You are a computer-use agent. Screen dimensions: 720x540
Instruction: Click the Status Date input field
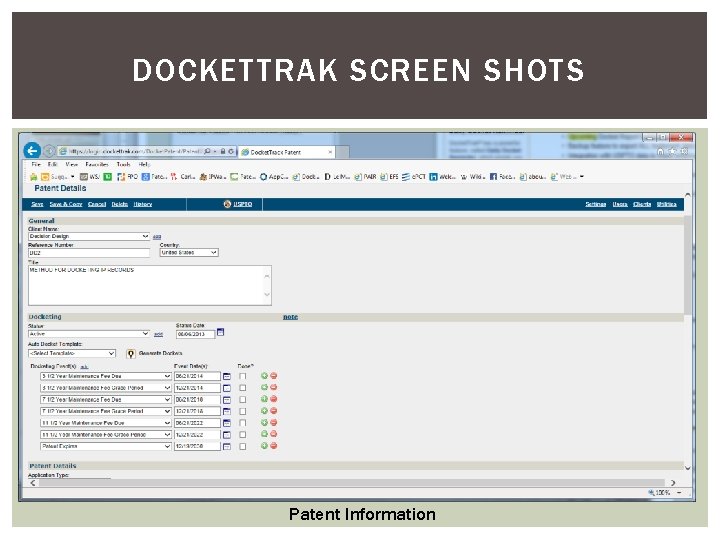[195, 334]
